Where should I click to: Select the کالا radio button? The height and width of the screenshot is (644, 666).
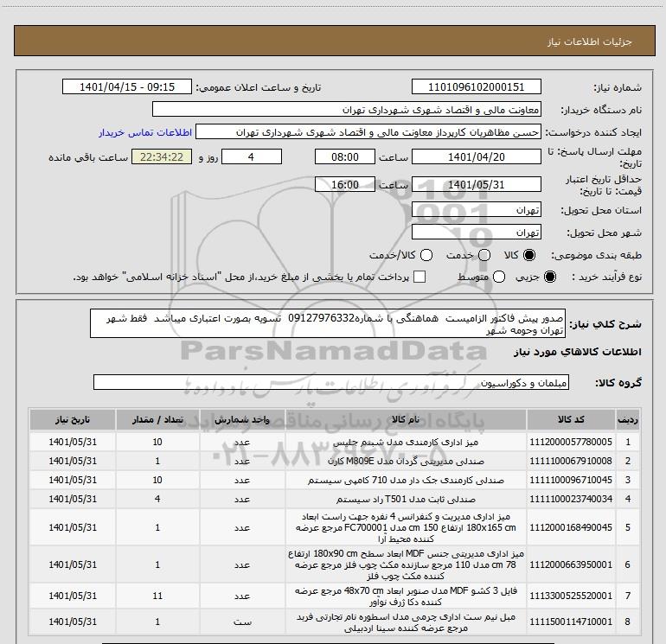pos(529,255)
